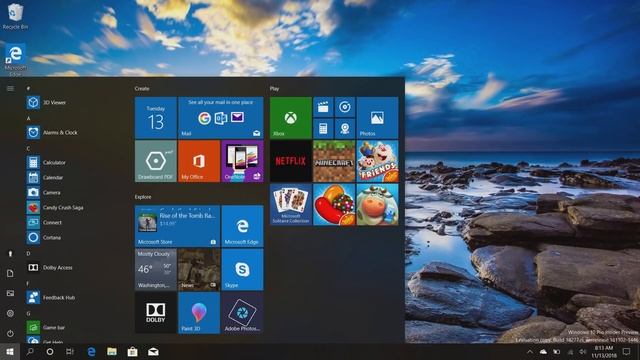Open the Skype tile

242,269
